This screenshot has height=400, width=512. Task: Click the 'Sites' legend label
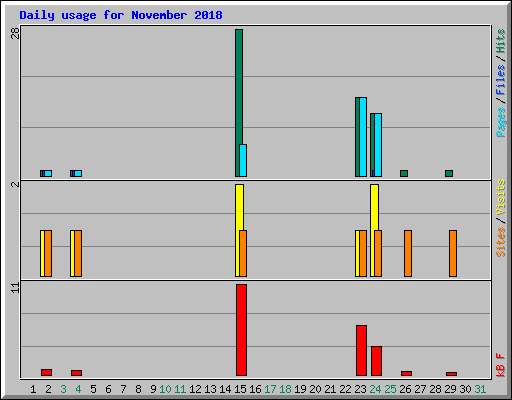click(x=501, y=242)
